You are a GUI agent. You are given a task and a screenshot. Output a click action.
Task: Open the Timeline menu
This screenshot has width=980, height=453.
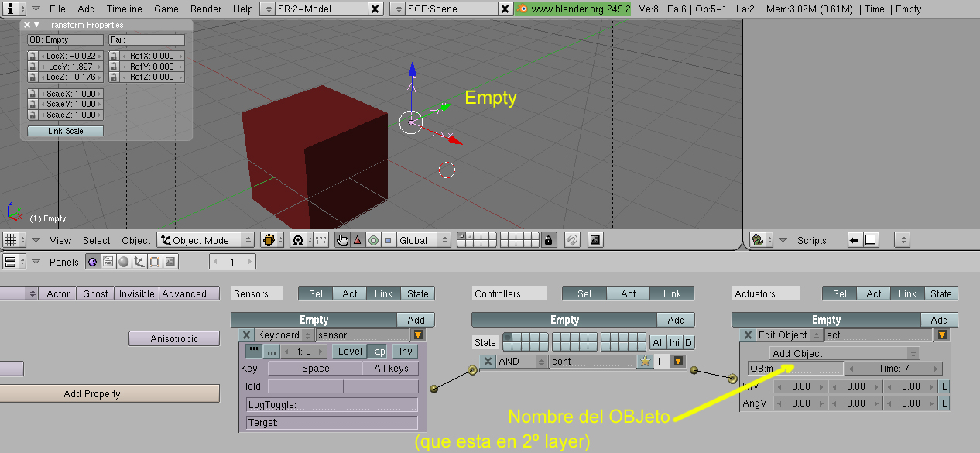(125, 9)
